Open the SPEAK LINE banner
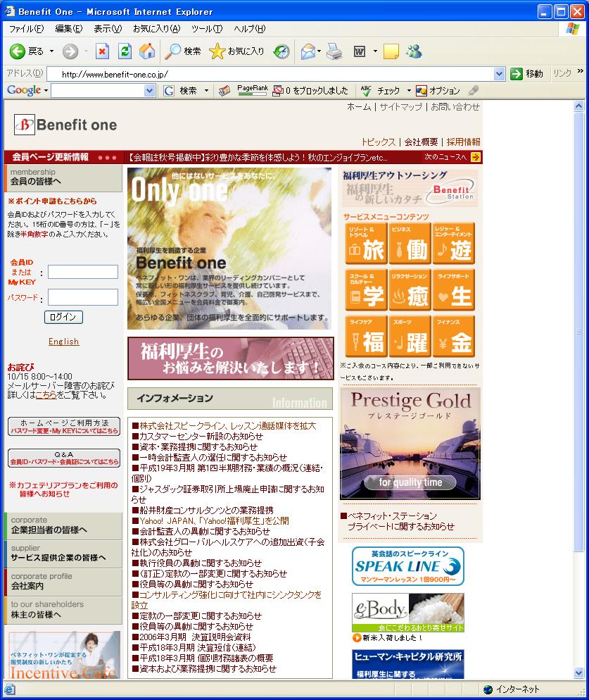589x700 pixels. 408,566
